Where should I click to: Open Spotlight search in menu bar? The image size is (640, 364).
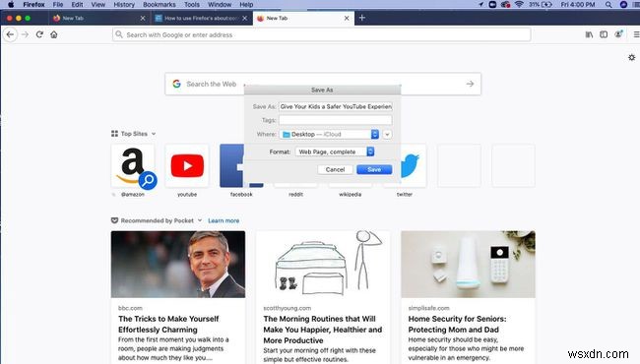click(x=608, y=5)
